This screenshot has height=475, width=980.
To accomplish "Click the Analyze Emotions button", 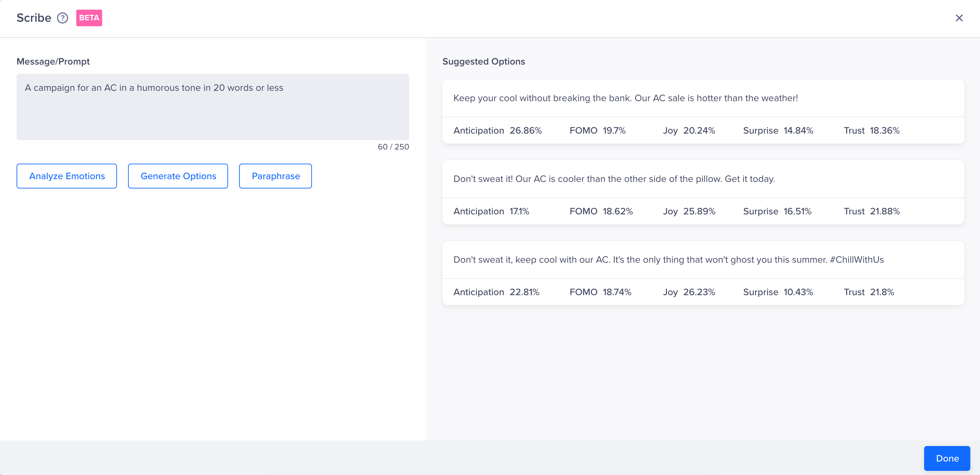I will pos(67,176).
